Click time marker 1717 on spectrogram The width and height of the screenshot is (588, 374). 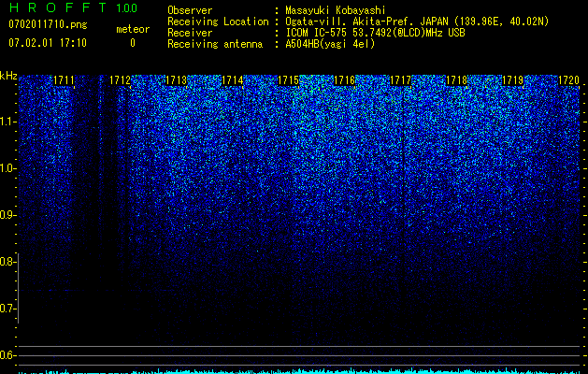click(401, 80)
